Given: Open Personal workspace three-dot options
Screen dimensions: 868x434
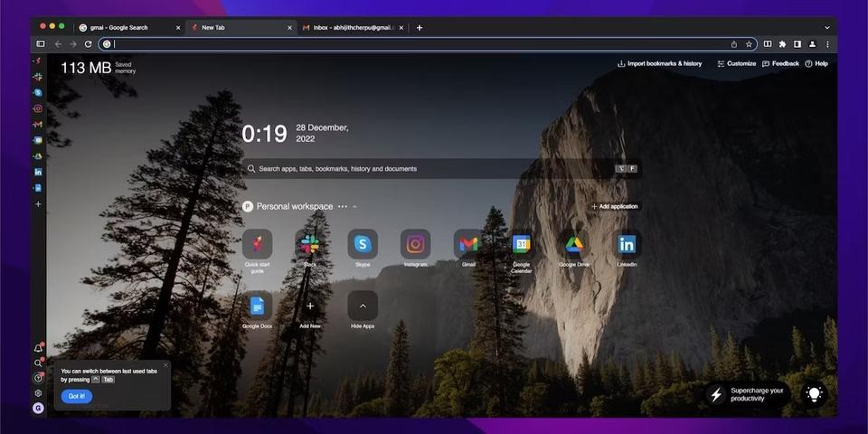Looking at the screenshot, I should [x=343, y=206].
